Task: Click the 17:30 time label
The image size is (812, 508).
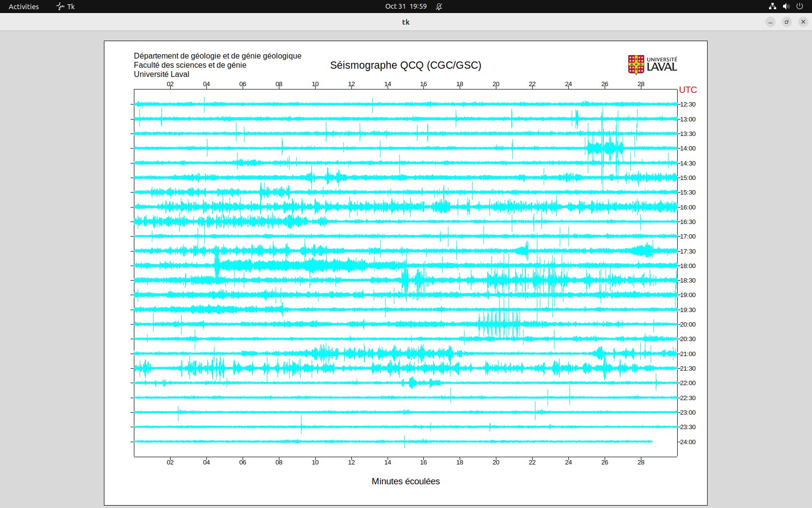Action: [688, 252]
